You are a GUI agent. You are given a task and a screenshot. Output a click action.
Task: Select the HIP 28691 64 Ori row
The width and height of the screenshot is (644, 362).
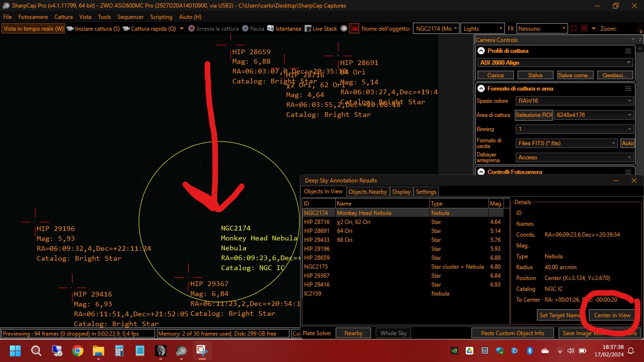[x=403, y=231]
